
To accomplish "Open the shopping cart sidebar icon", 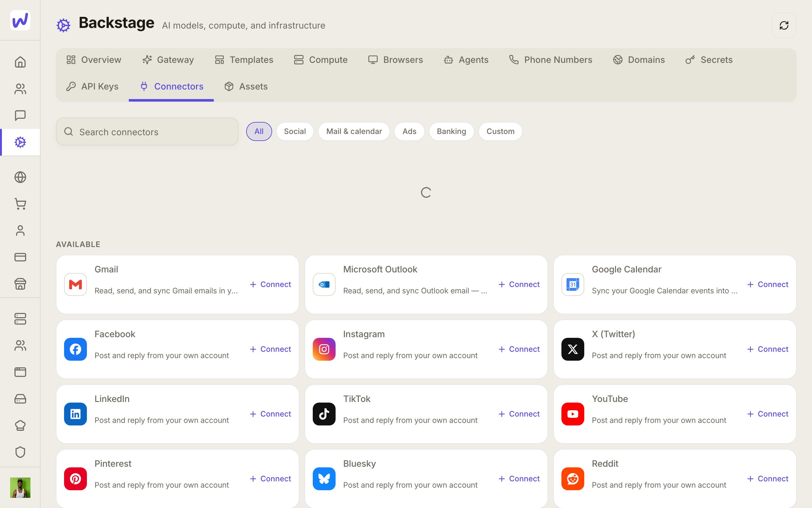I will point(20,204).
